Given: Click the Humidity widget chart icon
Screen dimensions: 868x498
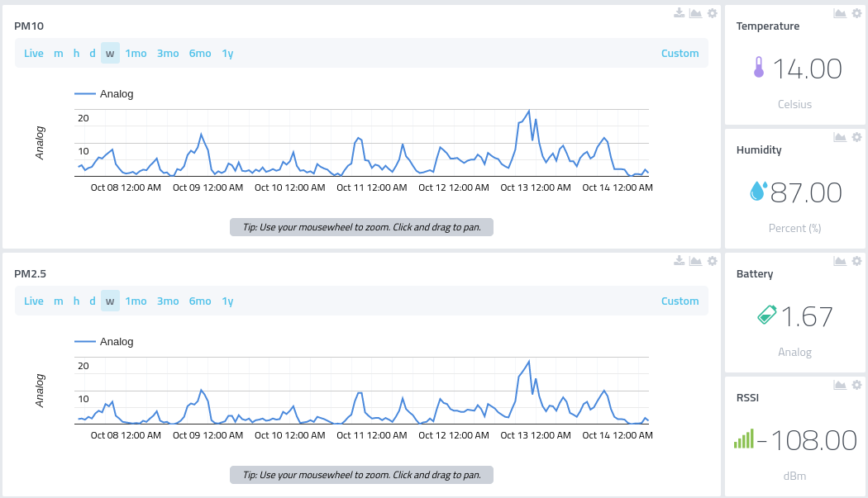Looking at the screenshot, I should pos(840,136).
